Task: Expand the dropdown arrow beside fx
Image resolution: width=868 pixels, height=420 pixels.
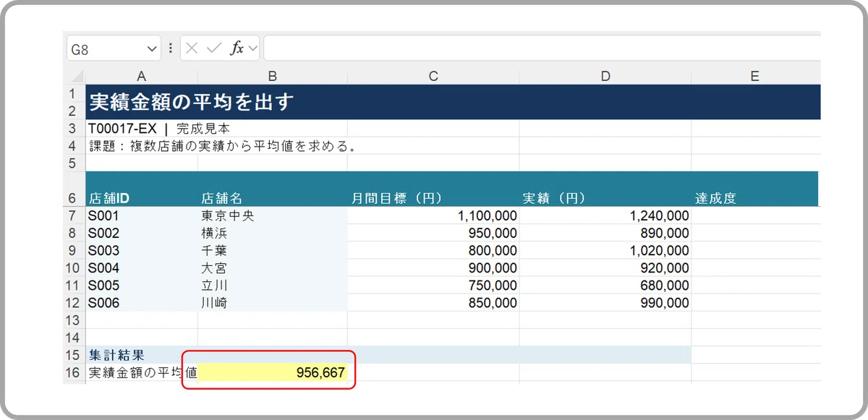Action: pos(252,48)
